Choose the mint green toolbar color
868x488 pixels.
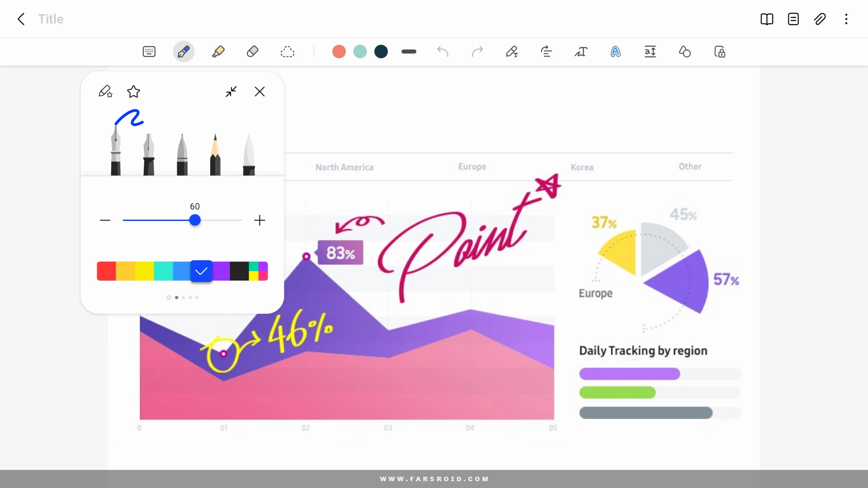360,52
